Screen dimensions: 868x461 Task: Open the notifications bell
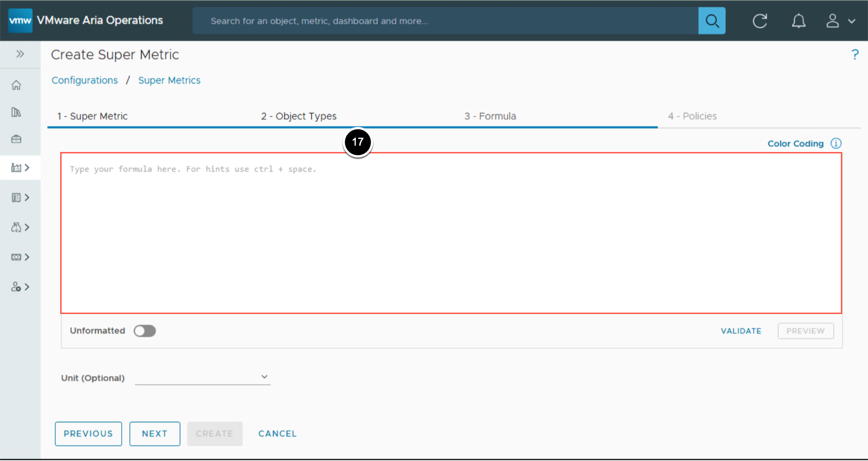coord(798,21)
